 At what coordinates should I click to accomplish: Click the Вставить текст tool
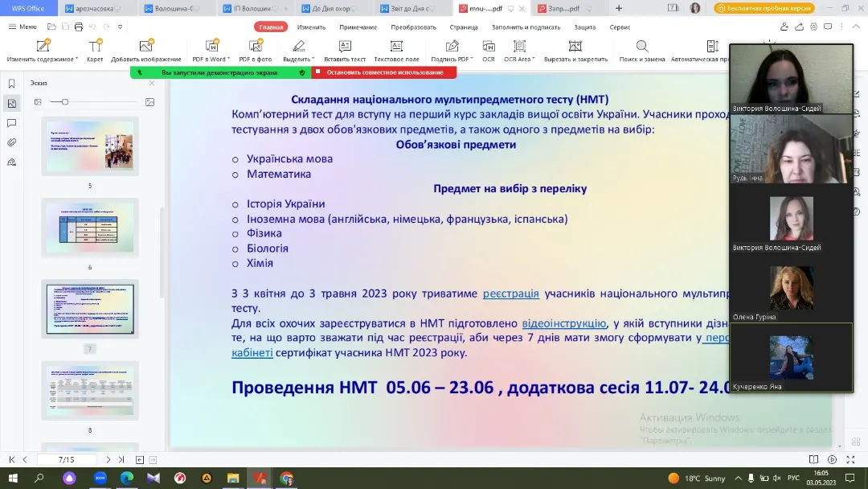coord(345,48)
